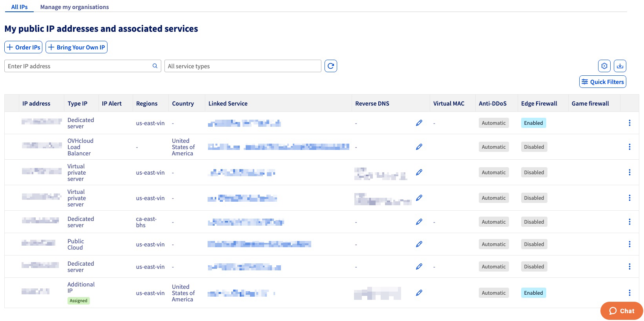Click Automatic Anti-DDoS badge in Public Cloud row

[x=494, y=244]
